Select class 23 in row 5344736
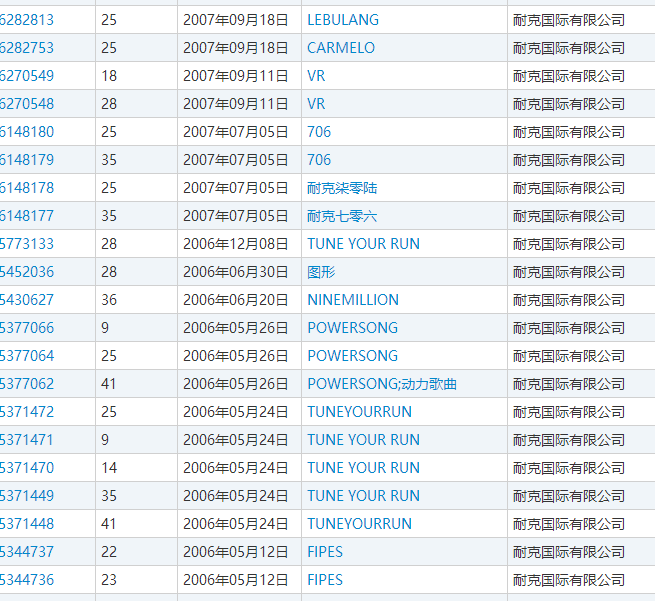This screenshot has height=601, width=655. 109,580
